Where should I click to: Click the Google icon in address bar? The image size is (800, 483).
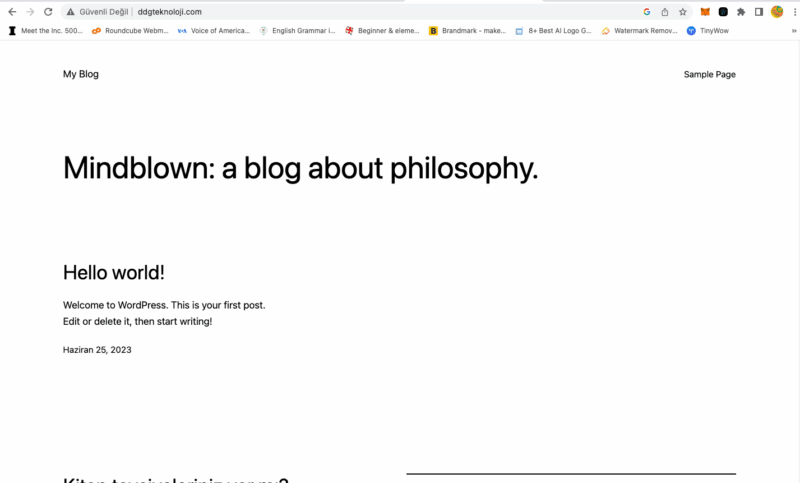(647, 12)
